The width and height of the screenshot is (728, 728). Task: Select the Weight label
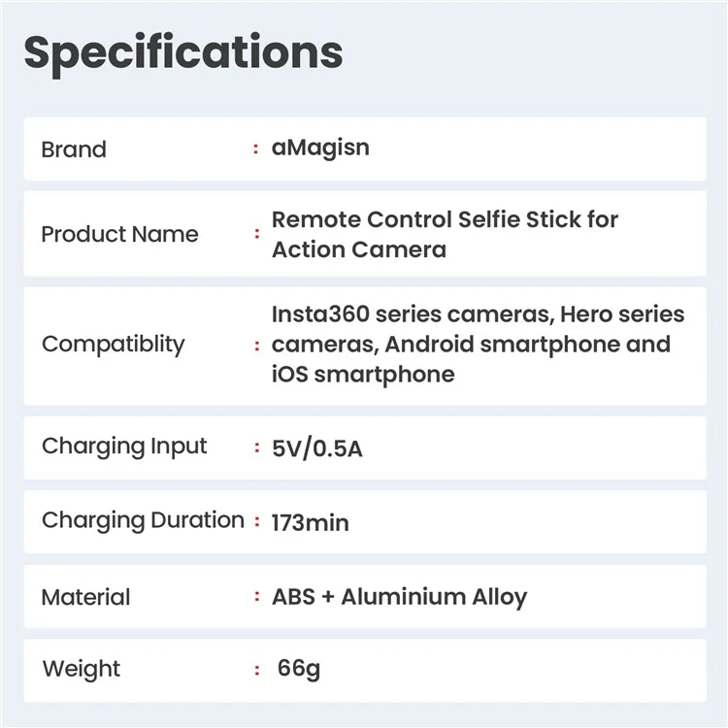click(82, 669)
